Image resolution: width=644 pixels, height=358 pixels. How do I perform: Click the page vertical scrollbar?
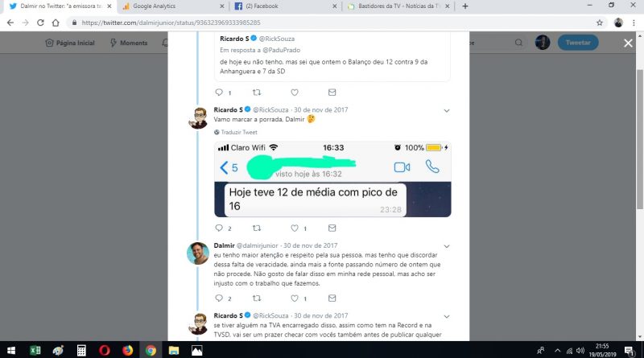(x=640, y=140)
